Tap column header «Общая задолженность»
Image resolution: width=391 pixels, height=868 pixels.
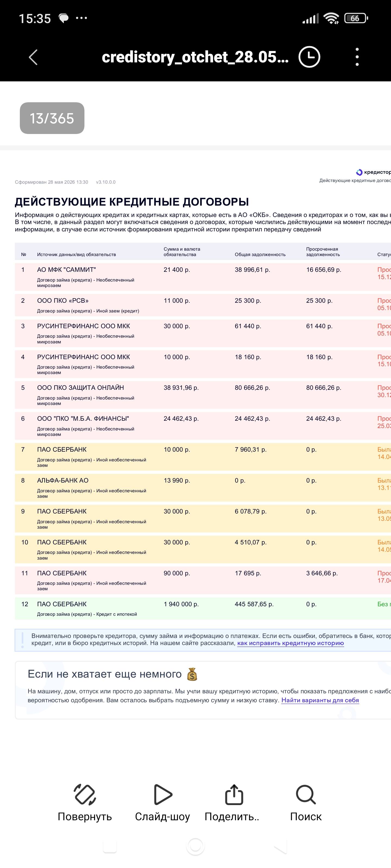[260, 254]
